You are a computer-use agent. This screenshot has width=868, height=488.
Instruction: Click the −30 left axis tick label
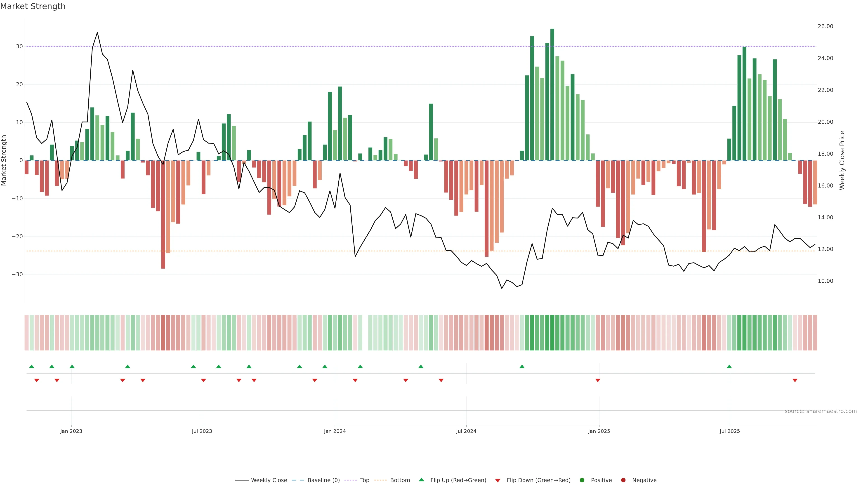click(17, 274)
